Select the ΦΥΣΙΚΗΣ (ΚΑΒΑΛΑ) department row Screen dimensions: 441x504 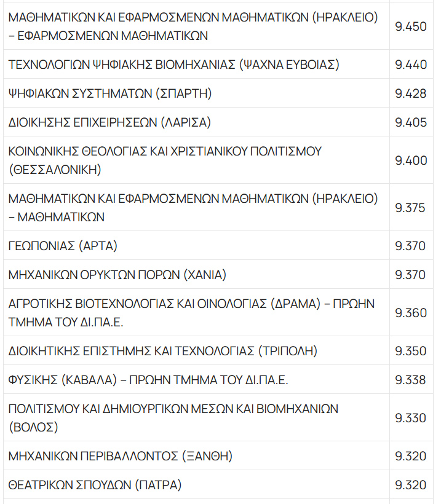point(148,380)
